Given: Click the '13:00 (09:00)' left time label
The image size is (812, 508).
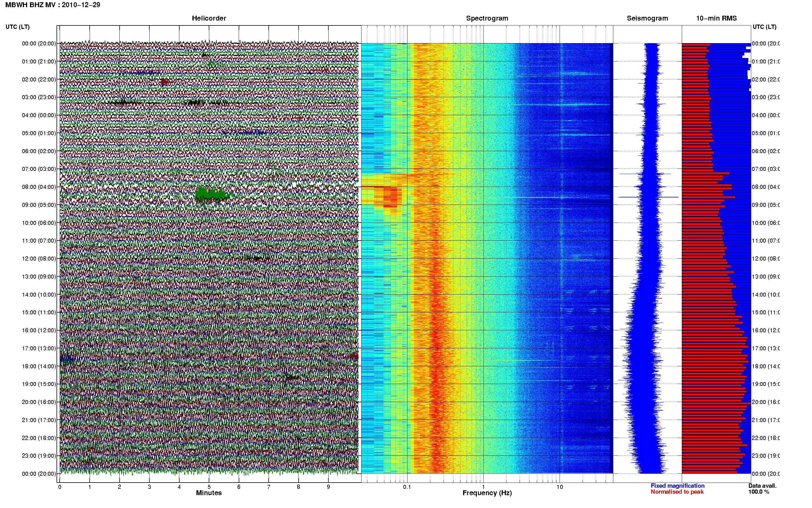Looking at the screenshot, I should 39,277.
